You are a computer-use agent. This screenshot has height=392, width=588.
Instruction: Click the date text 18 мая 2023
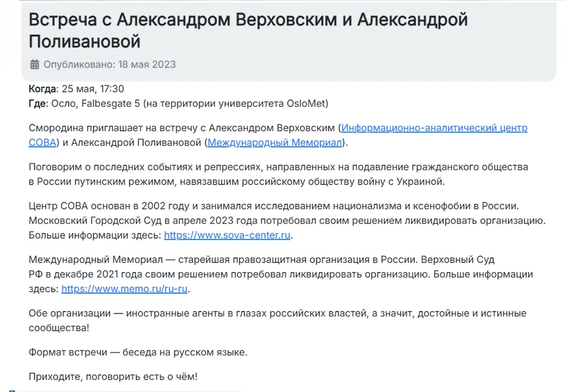point(147,65)
